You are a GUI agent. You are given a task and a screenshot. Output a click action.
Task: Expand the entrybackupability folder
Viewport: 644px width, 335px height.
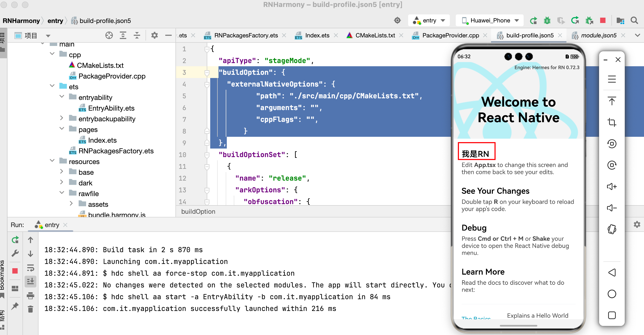click(62, 118)
